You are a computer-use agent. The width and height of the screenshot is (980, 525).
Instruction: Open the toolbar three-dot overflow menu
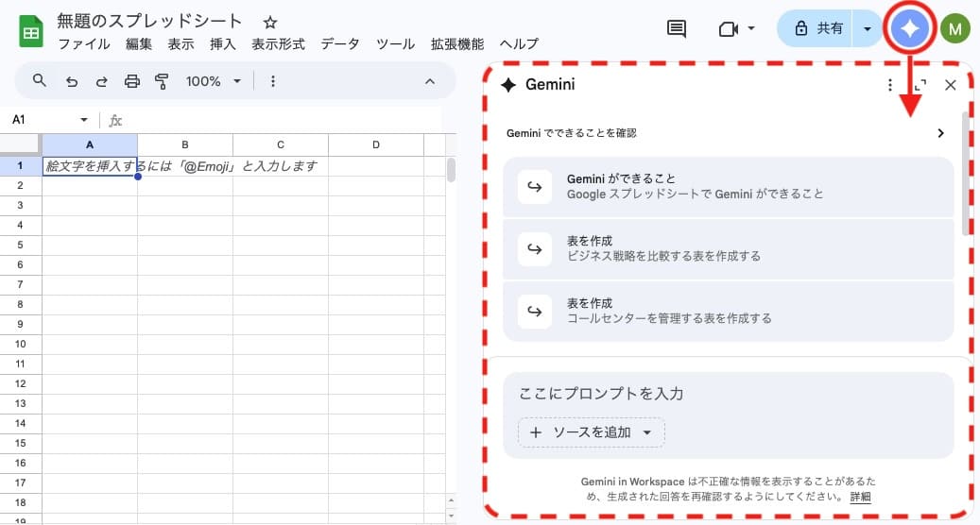tap(272, 81)
